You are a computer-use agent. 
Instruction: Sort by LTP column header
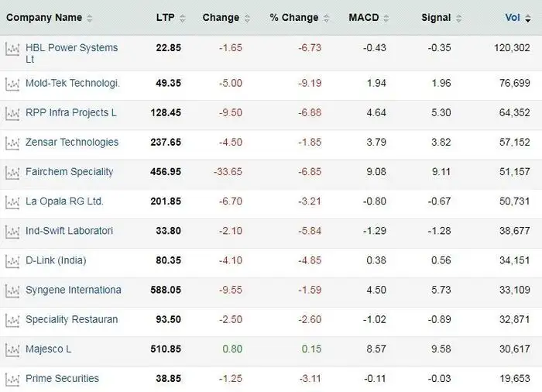click(x=165, y=17)
